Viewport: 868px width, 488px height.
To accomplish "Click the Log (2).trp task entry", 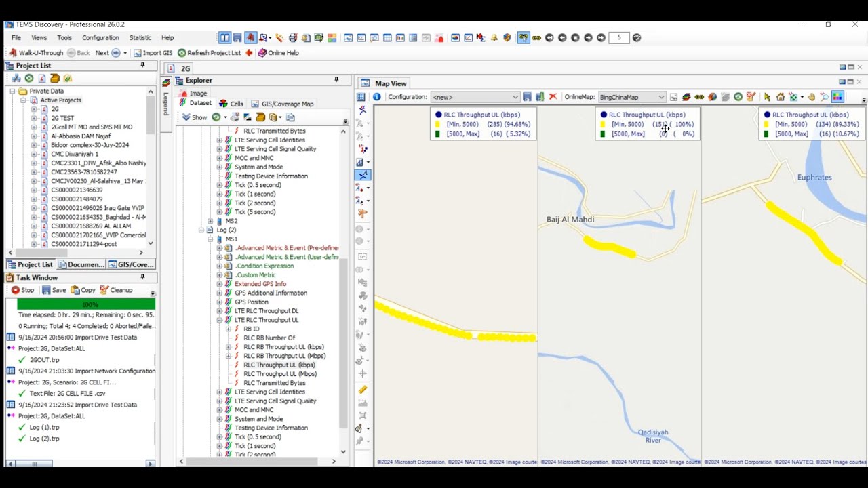I will [x=44, y=439].
